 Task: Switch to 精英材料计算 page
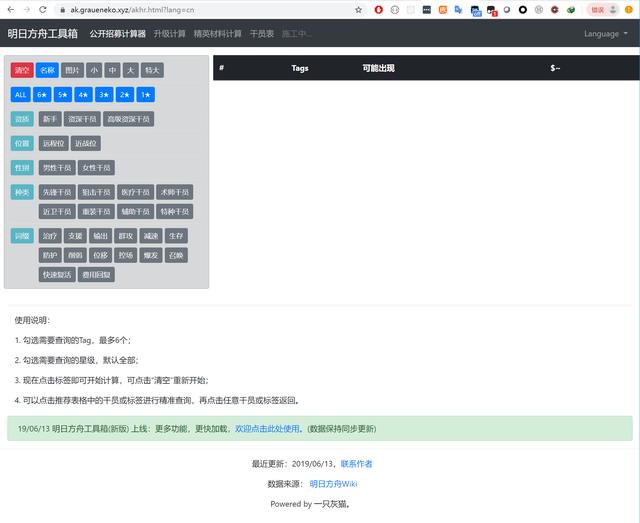pyautogui.click(x=217, y=33)
